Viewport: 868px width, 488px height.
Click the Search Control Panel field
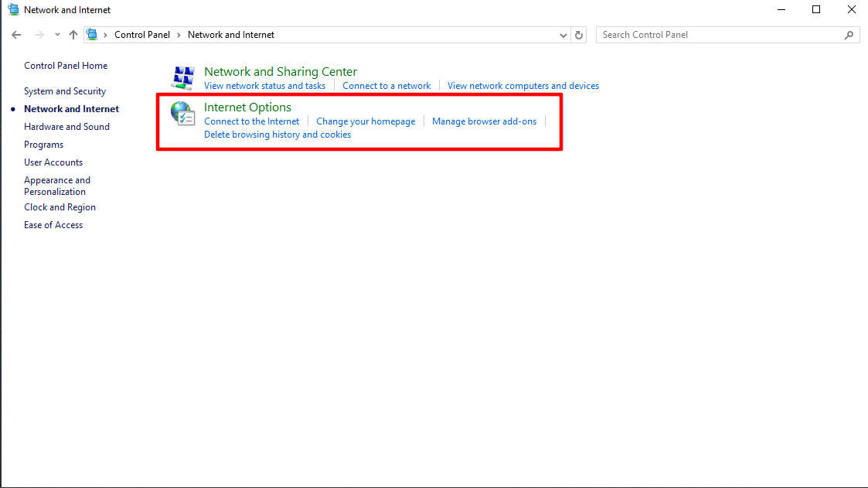[719, 35]
